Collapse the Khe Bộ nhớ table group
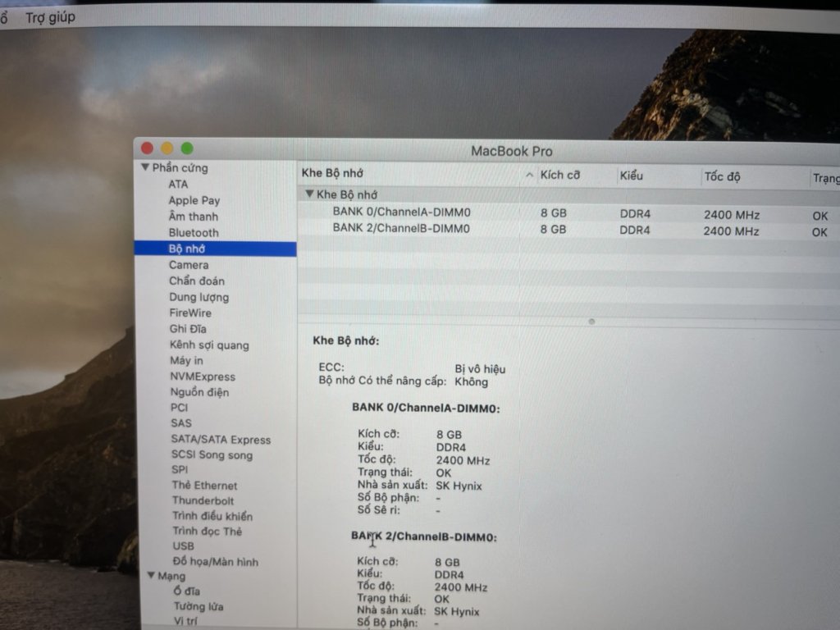 (309, 194)
